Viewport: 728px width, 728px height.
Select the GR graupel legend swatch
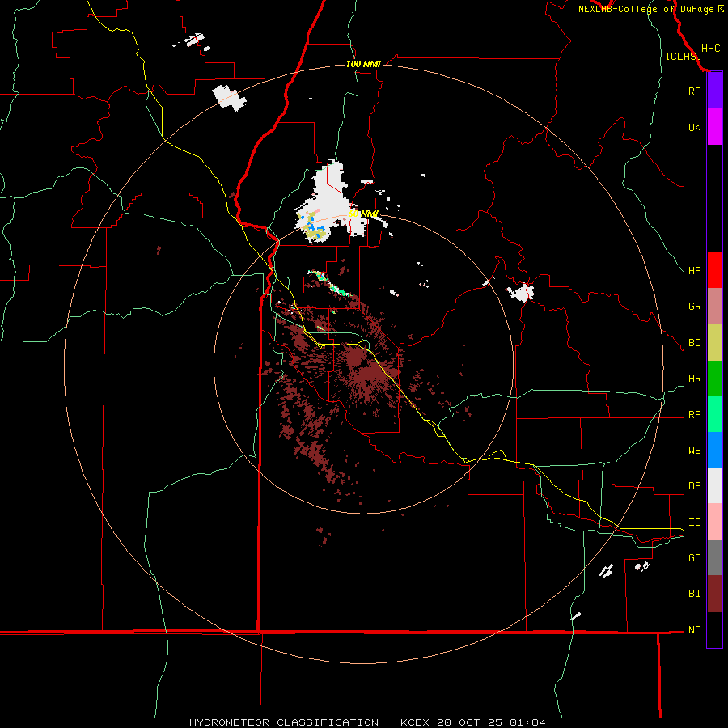(x=714, y=307)
